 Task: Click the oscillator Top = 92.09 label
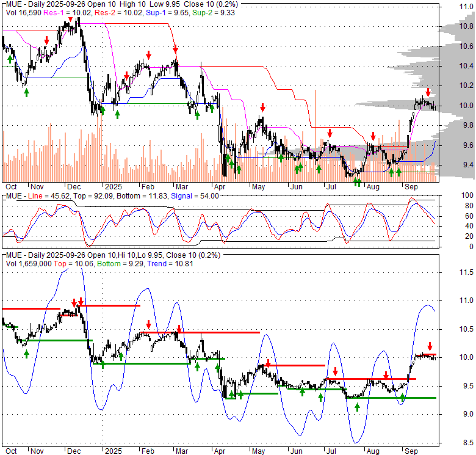click(93, 196)
